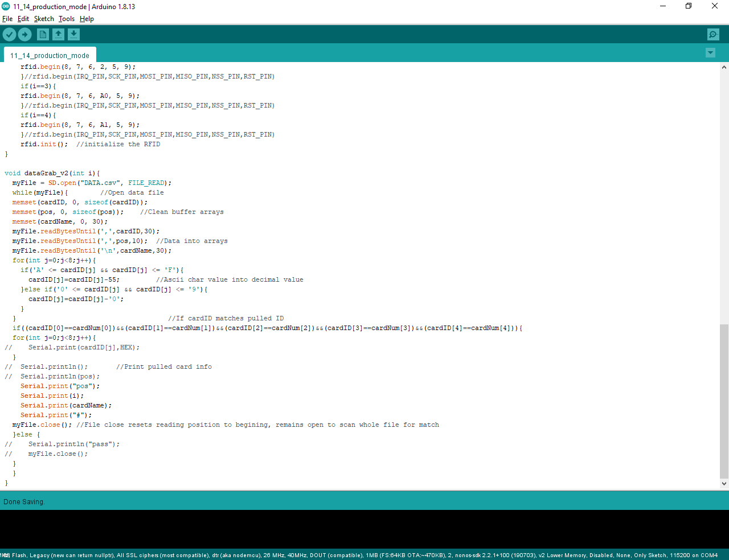This screenshot has height=560, width=729.
Task: Click 'void dataGrab_v2(int i){' line
Action: pos(52,173)
